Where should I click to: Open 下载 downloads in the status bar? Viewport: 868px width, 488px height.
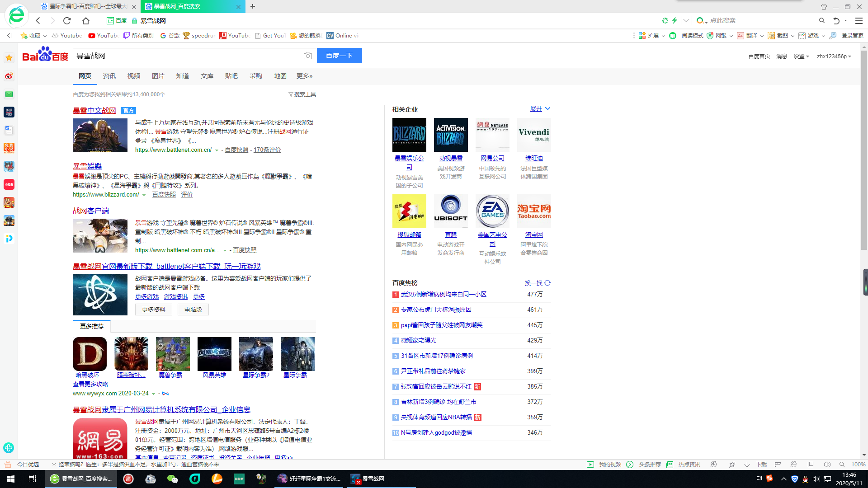click(755, 465)
